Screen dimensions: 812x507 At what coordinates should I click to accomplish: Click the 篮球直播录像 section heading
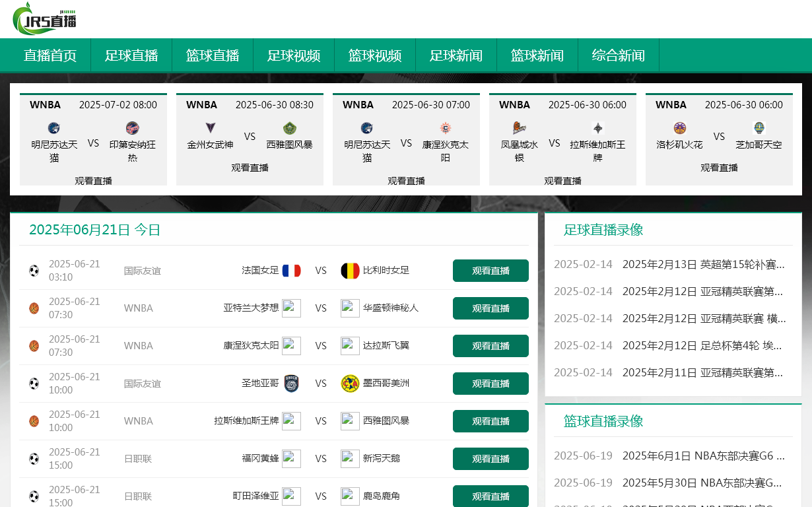pos(603,421)
